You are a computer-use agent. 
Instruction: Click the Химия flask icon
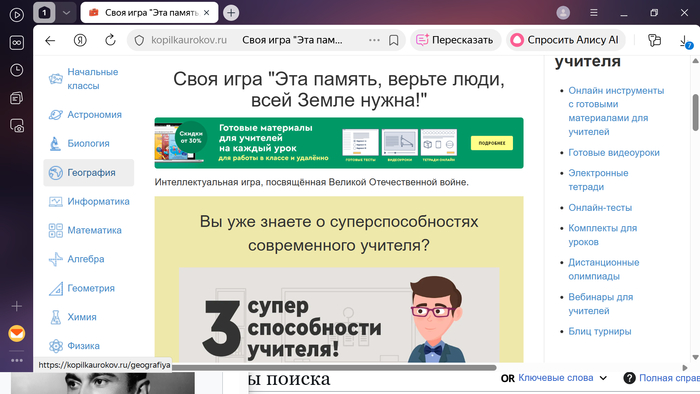[x=55, y=317]
